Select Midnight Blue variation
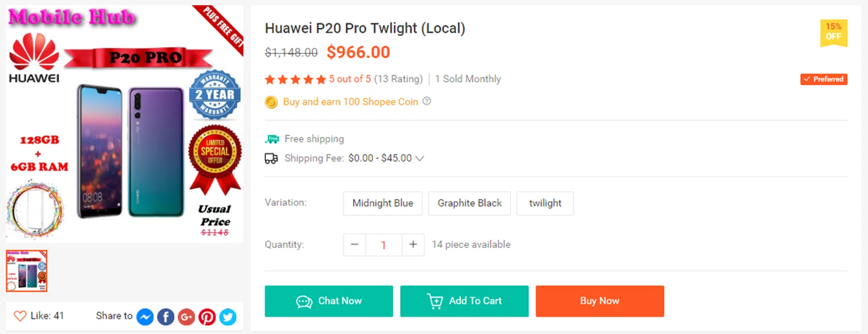This screenshot has width=868, height=334. click(x=382, y=203)
